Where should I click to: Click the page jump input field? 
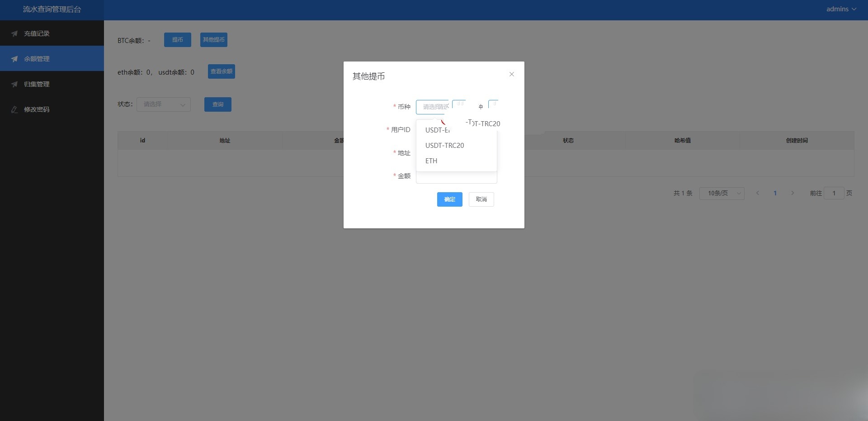[834, 193]
